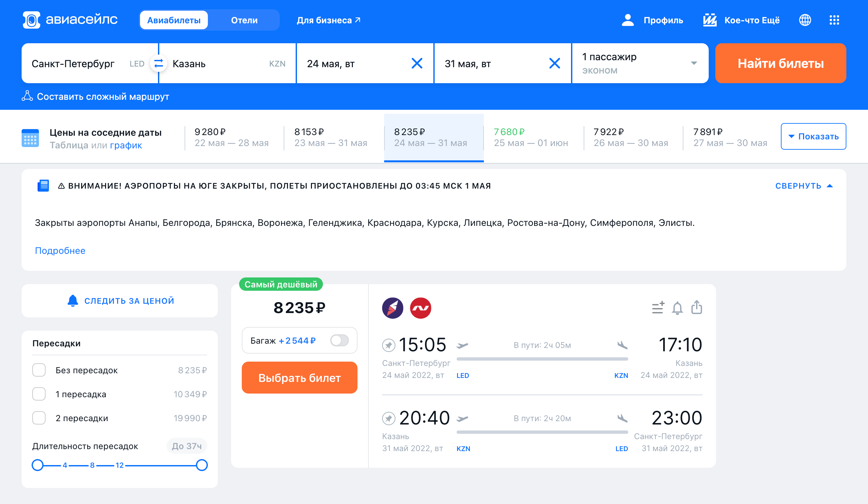Click the 8 235₽ ticket price

pos(299,308)
